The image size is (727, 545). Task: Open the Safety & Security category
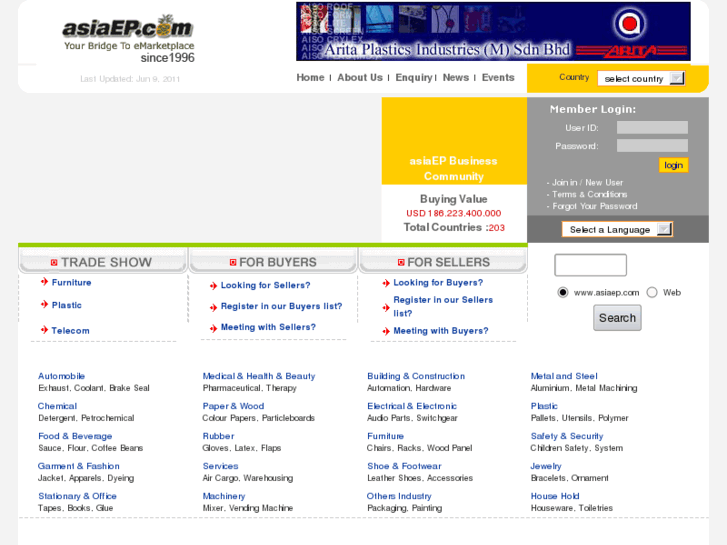567,436
